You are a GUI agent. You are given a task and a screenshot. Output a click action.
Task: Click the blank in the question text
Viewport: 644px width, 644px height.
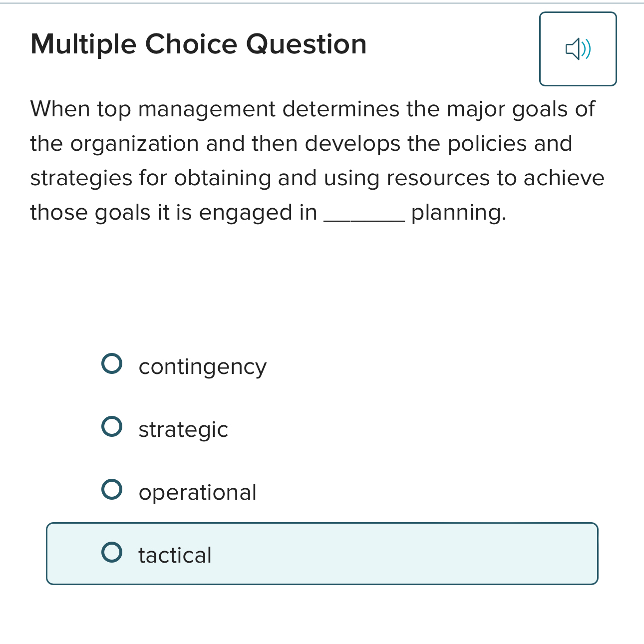pyautogui.click(x=363, y=216)
